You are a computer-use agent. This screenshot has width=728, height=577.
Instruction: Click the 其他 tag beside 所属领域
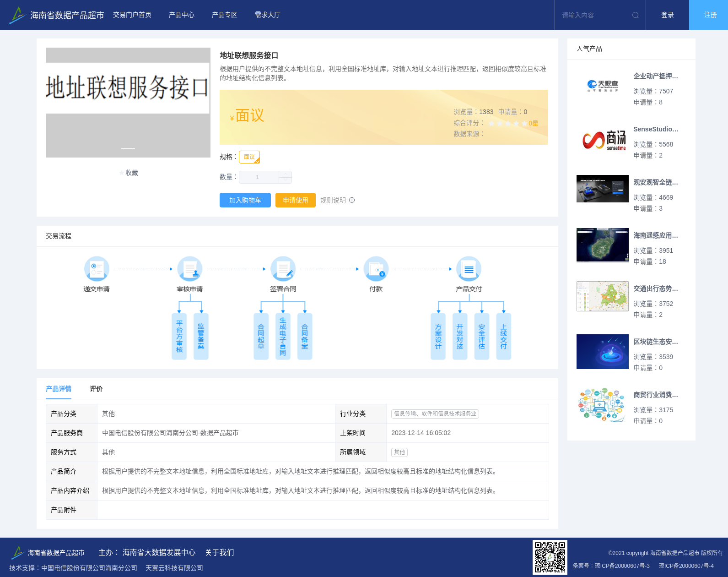coord(399,452)
